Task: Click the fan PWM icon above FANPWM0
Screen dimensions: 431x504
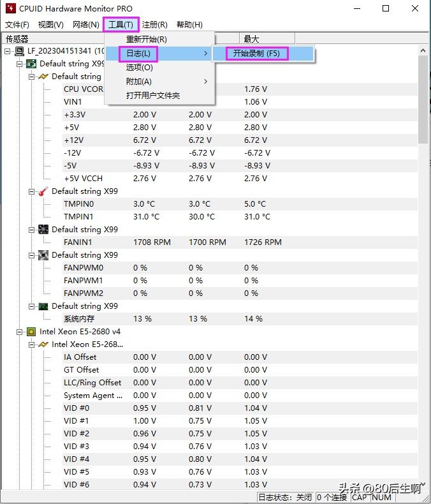Action: pyautogui.click(x=43, y=255)
